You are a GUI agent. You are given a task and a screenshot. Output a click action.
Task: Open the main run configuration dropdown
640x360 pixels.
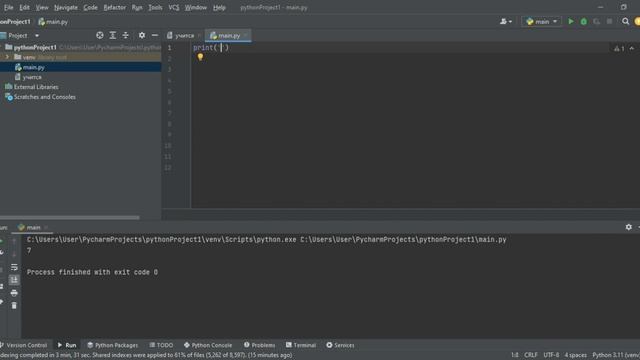pos(541,21)
